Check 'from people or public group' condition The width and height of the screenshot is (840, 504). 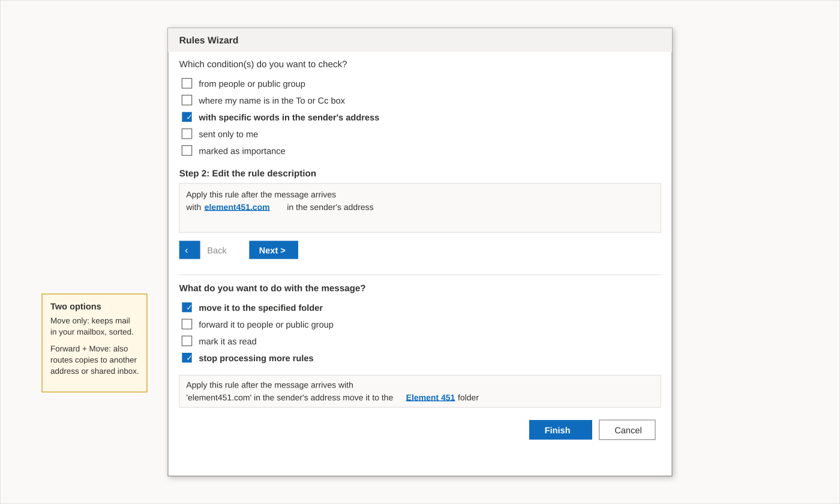tap(187, 83)
